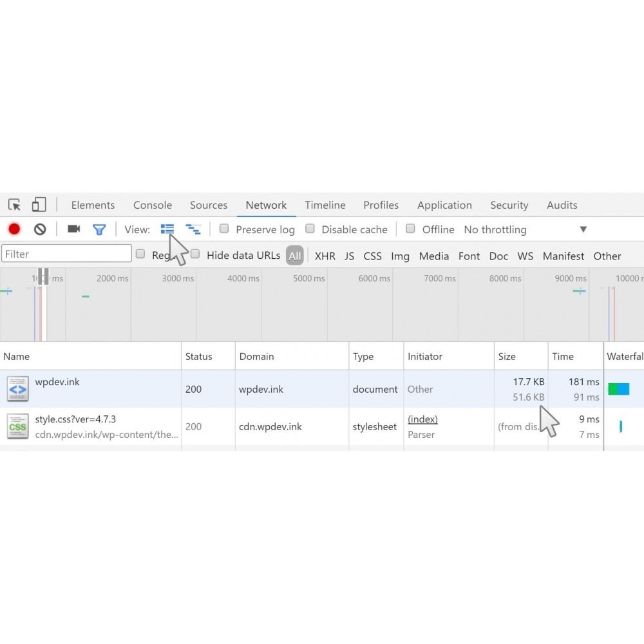Switch to the Application tab
644x644 pixels.
pos(444,205)
